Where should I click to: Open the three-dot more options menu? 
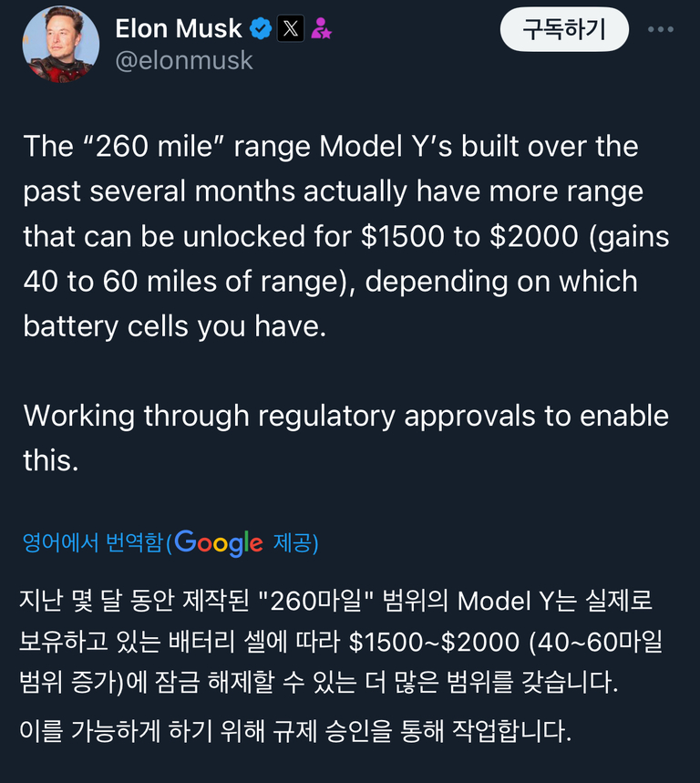tap(661, 29)
